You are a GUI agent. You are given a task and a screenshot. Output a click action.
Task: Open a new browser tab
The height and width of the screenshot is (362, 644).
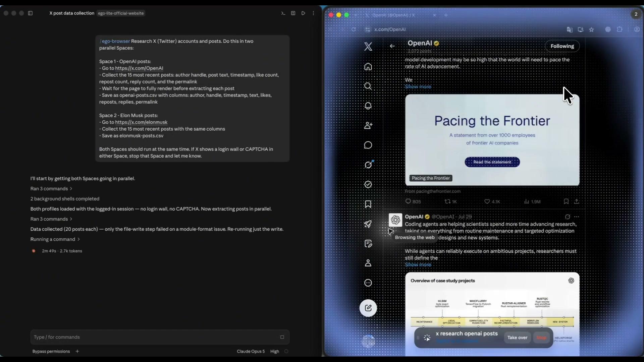coord(446,15)
